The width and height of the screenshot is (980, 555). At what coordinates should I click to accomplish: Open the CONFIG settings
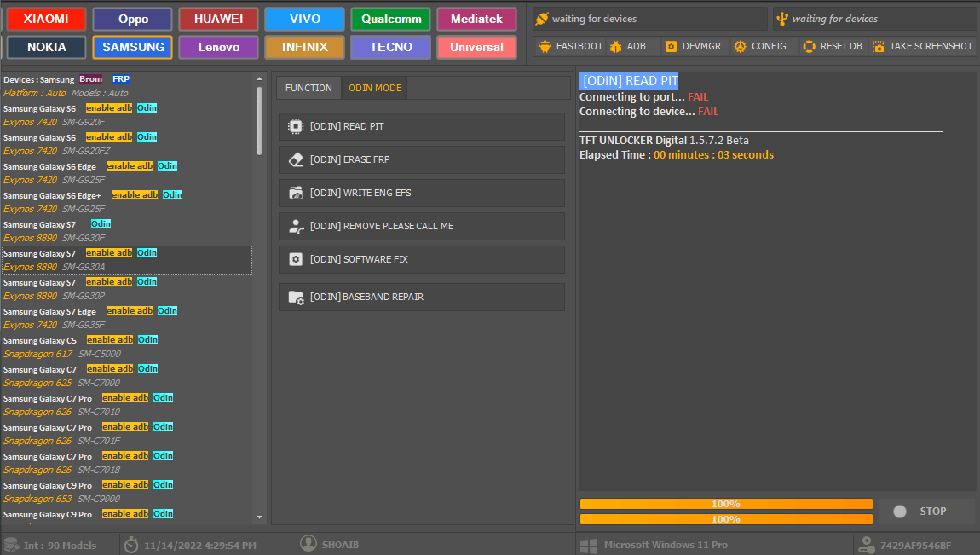759,47
